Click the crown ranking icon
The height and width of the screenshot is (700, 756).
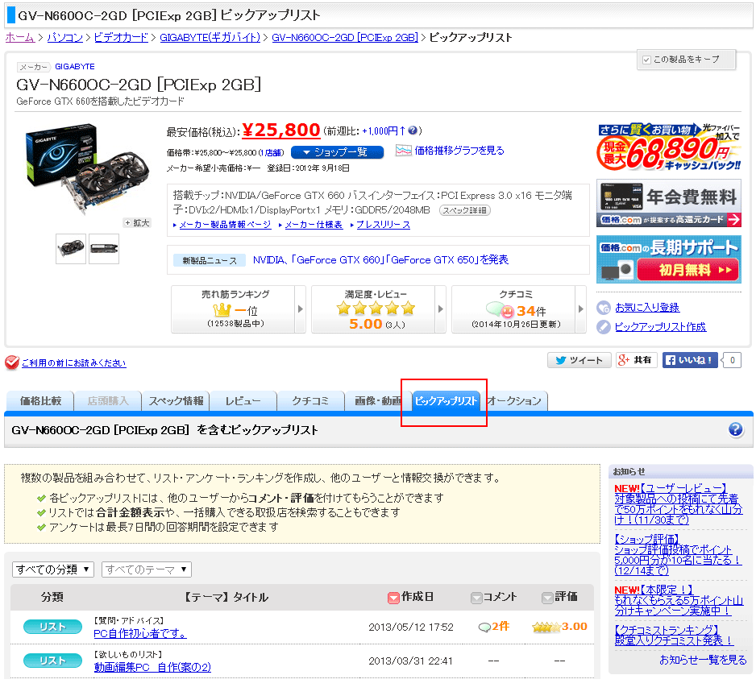(222, 310)
